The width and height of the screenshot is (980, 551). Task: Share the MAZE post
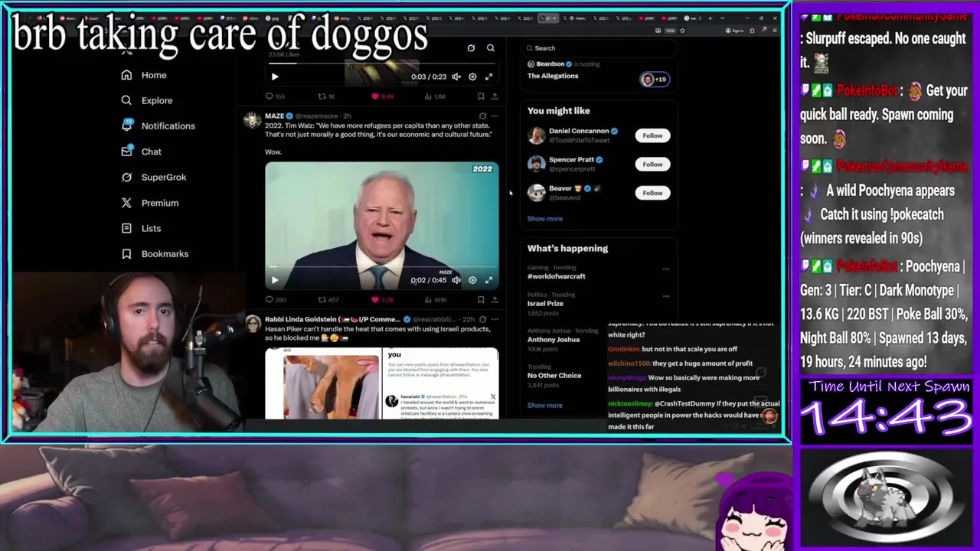[495, 300]
